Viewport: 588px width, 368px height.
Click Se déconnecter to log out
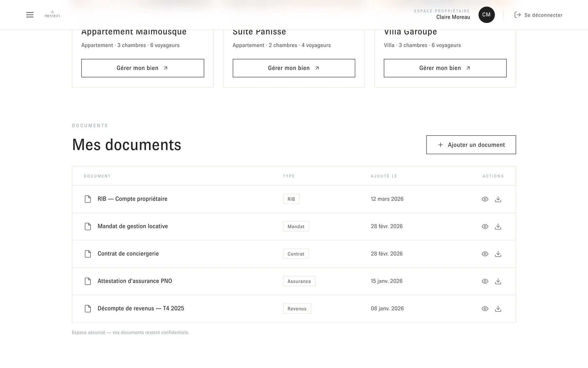coord(538,15)
